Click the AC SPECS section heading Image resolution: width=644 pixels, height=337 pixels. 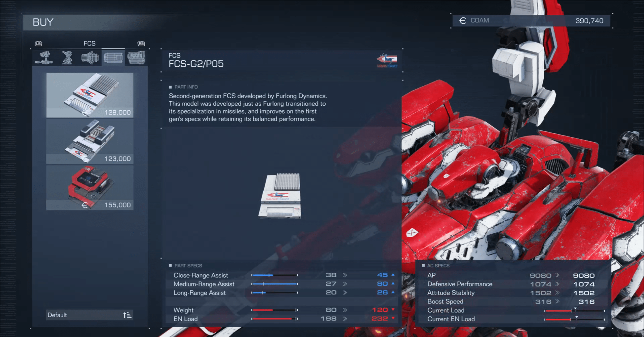point(438,266)
